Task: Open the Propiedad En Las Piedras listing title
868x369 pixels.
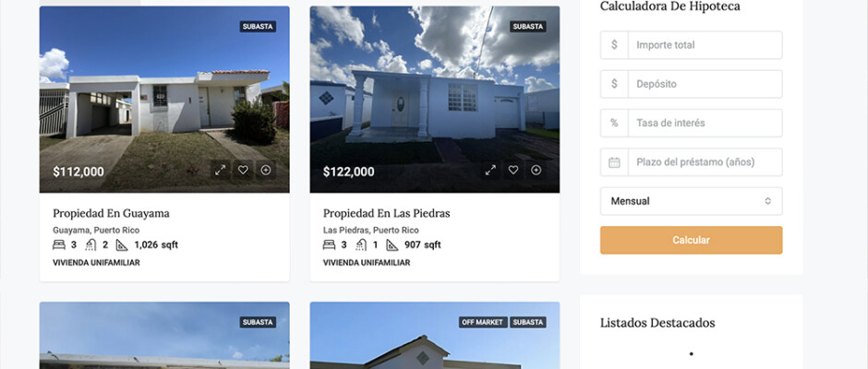Action: [386, 213]
